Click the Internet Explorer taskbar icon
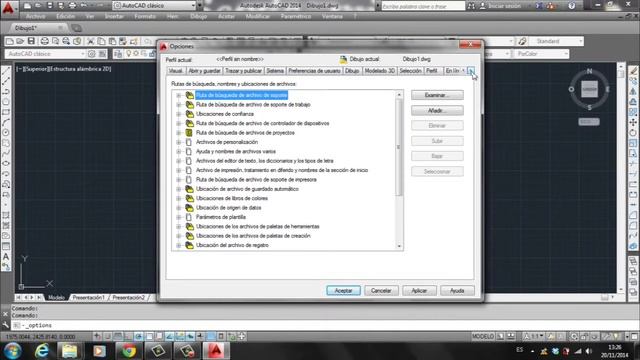Viewport: 640px width, 360px height. click(42, 351)
